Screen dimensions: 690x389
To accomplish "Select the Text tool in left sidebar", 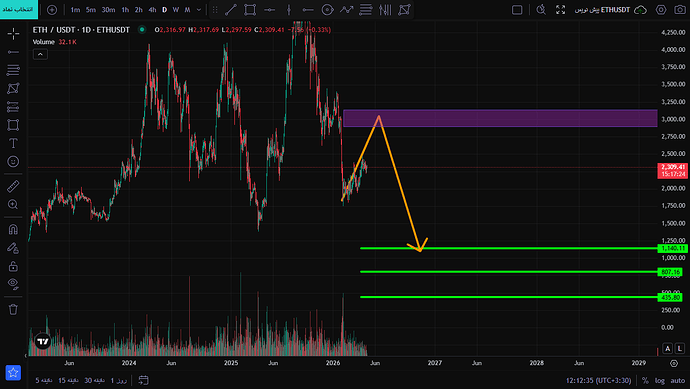I will (x=13, y=143).
